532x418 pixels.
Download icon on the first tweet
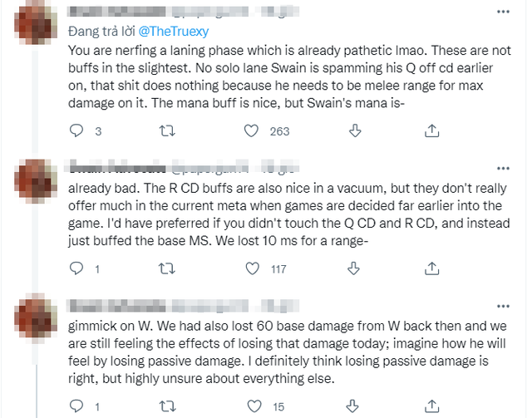pyautogui.click(x=355, y=130)
